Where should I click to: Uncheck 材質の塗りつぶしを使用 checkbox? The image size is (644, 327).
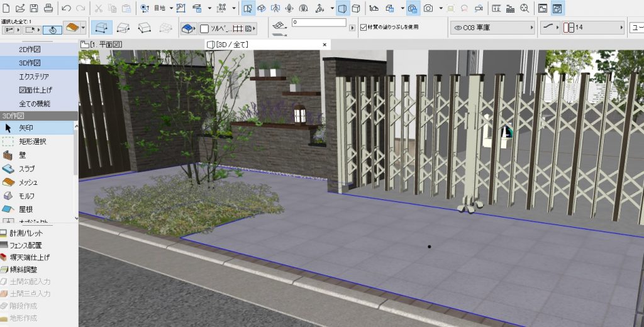tap(363, 28)
